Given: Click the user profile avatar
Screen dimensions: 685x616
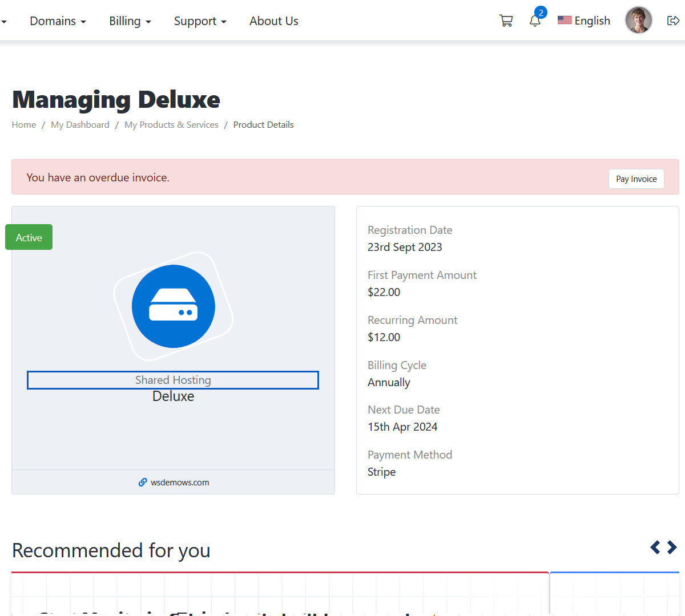Looking at the screenshot, I should (638, 21).
